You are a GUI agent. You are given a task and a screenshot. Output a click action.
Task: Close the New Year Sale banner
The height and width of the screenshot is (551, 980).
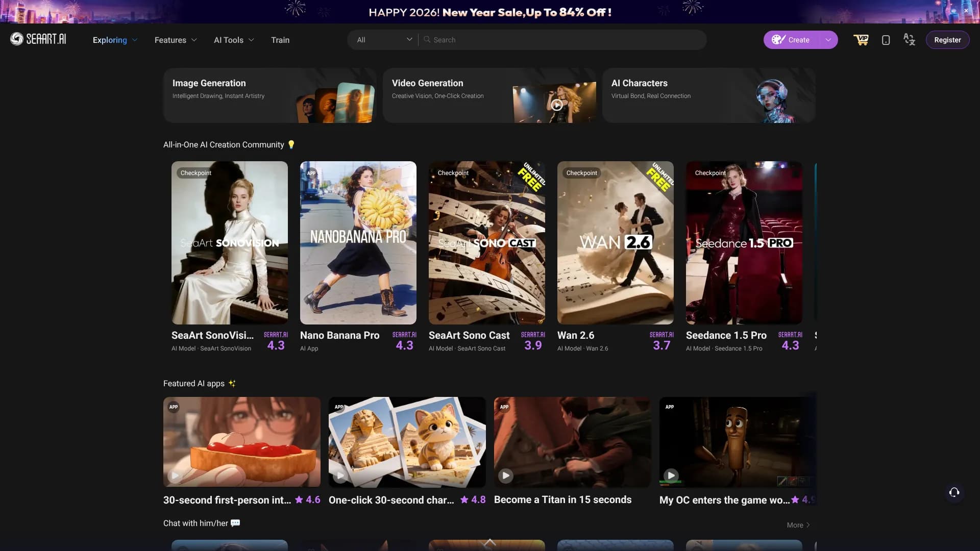966,11
